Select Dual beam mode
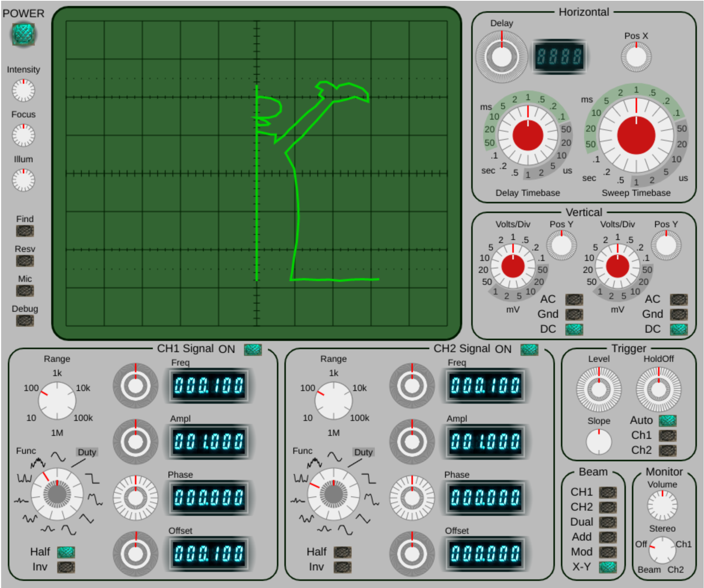Viewport: 704px width, 588px height. point(608,522)
